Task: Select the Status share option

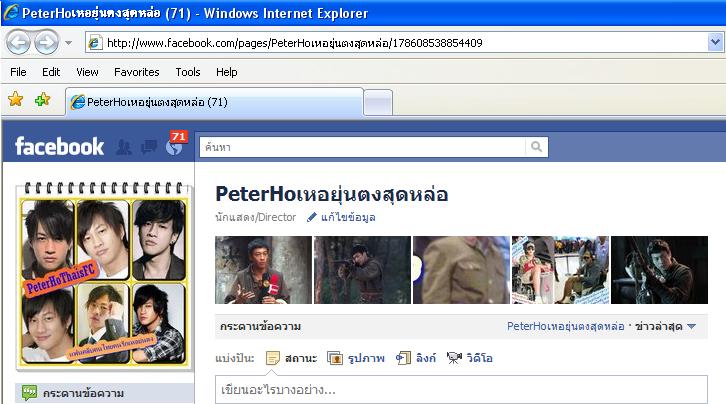Action: pos(292,358)
